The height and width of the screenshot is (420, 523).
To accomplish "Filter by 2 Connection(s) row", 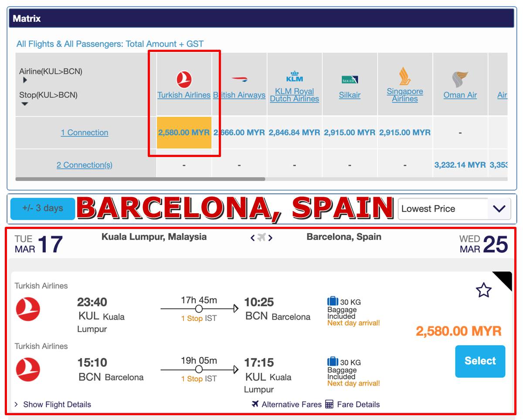I will pyautogui.click(x=85, y=165).
